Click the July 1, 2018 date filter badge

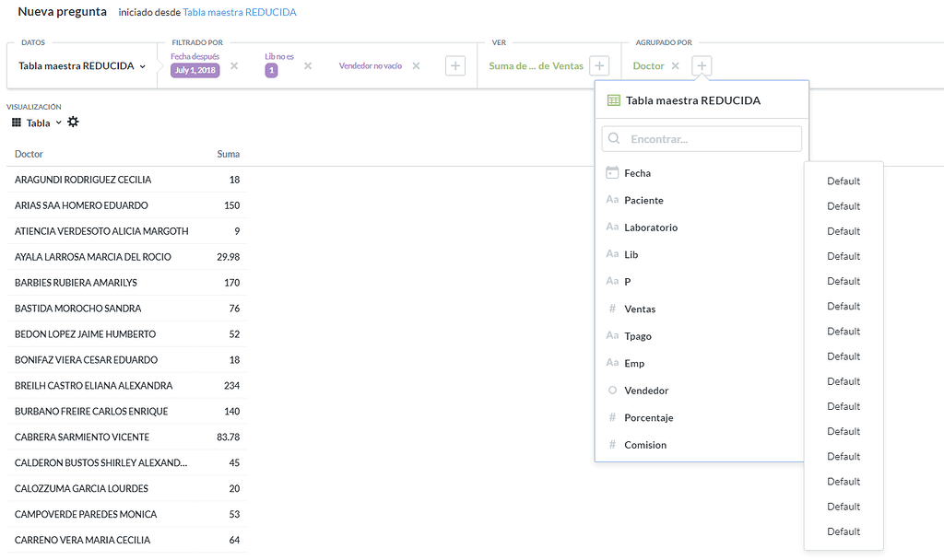pyautogui.click(x=195, y=70)
